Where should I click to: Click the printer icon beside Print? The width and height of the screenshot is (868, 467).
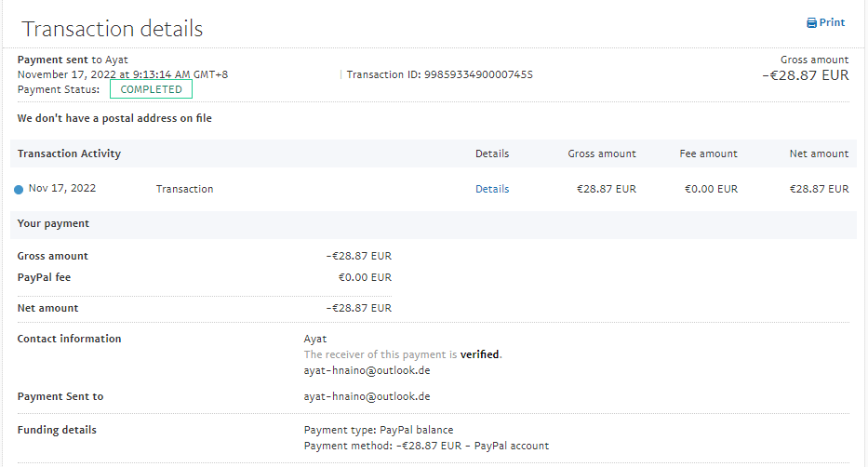(811, 23)
